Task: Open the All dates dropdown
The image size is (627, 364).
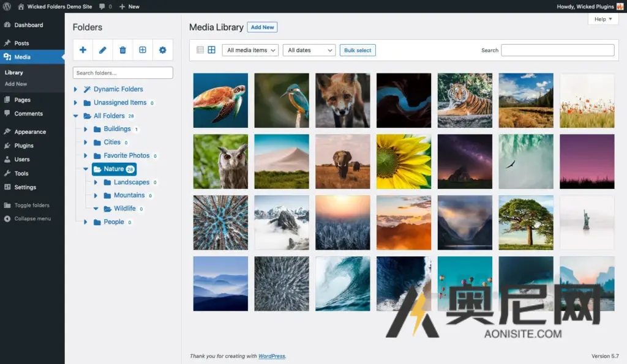Action: (309, 50)
